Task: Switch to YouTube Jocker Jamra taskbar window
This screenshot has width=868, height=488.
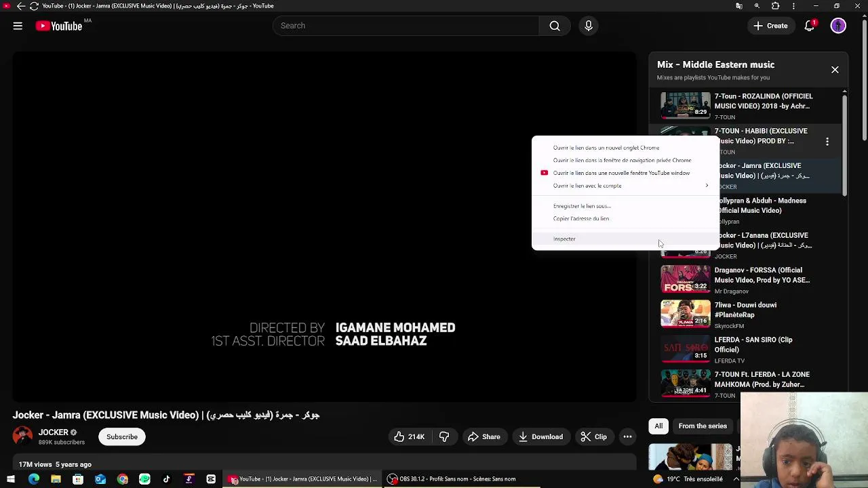Action: point(302,479)
